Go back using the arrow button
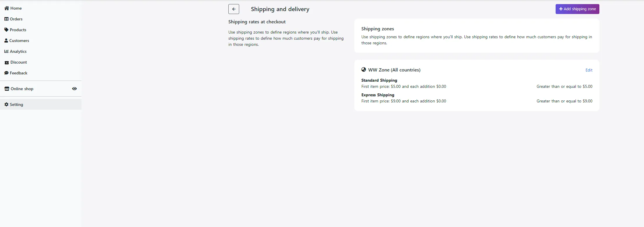644x227 pixels. click(234, 9)
